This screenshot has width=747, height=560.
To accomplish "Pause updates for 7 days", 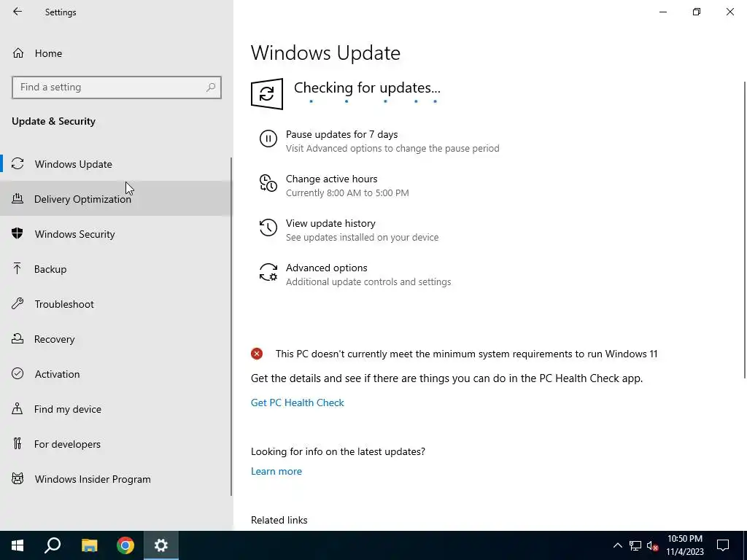I will [x=379, y=141].
